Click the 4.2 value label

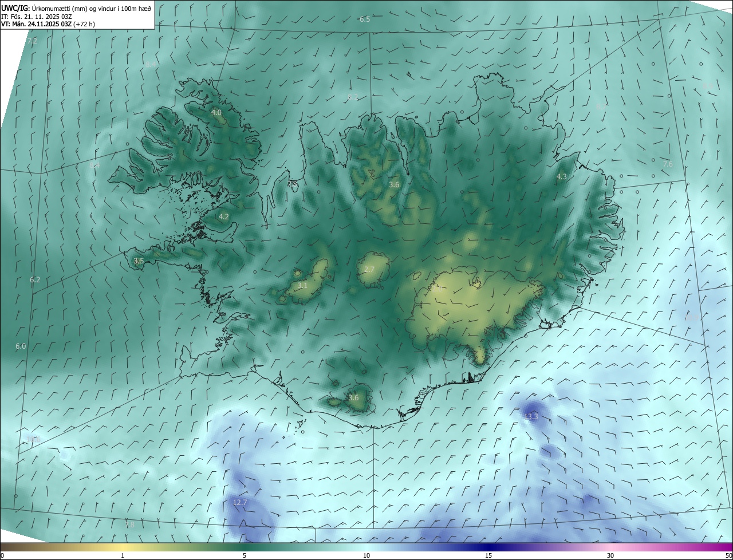click(x=224, y=217)
